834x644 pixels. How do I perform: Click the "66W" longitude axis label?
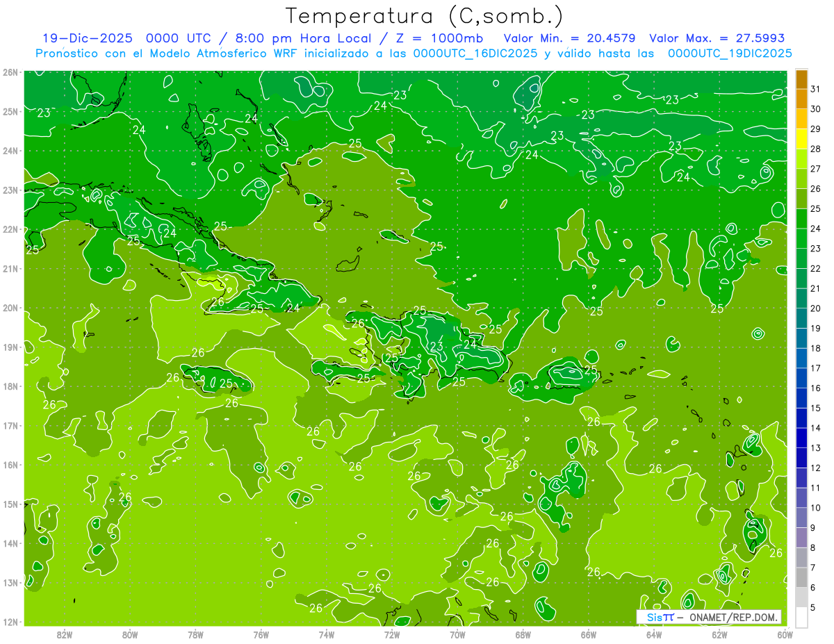pyautogui.click(x=588, y=635)
